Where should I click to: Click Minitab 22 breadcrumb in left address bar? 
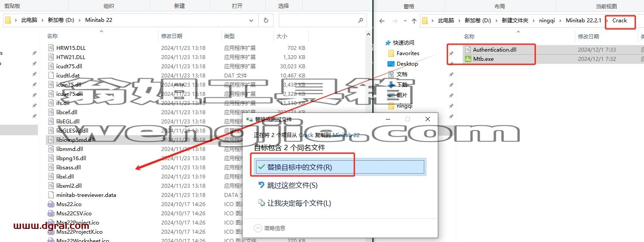click(99, 20)
